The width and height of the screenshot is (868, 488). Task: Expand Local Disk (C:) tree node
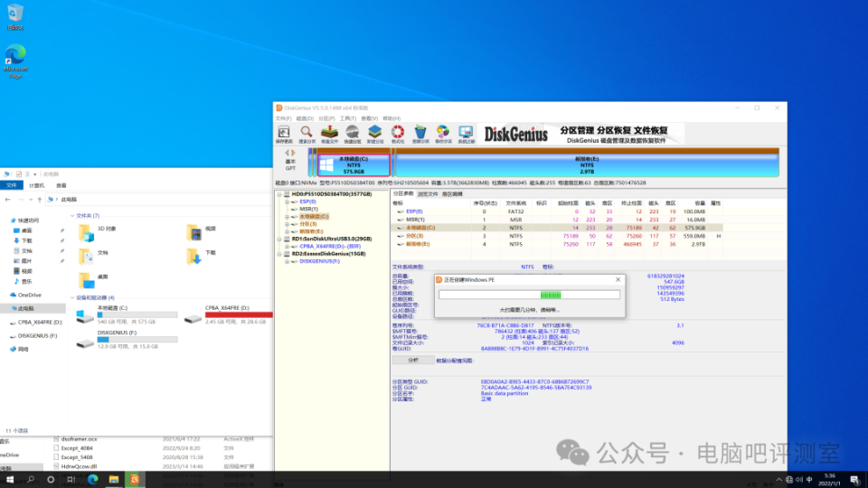[x=288, y=217]
